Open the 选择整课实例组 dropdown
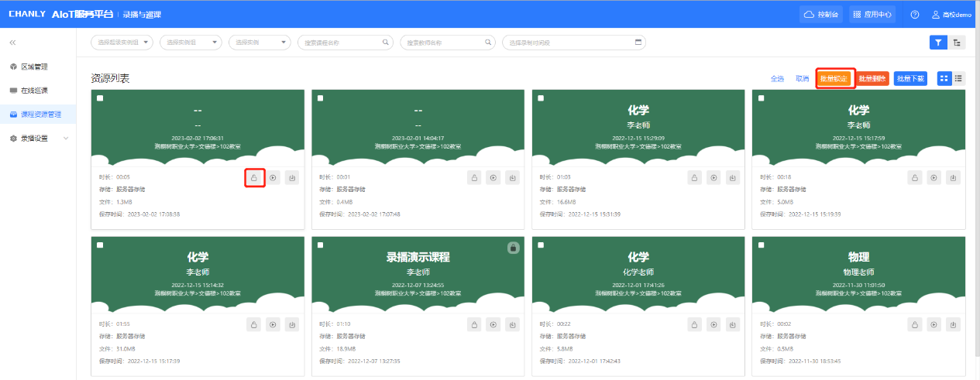The image size is (980, 380). (122, 43)
